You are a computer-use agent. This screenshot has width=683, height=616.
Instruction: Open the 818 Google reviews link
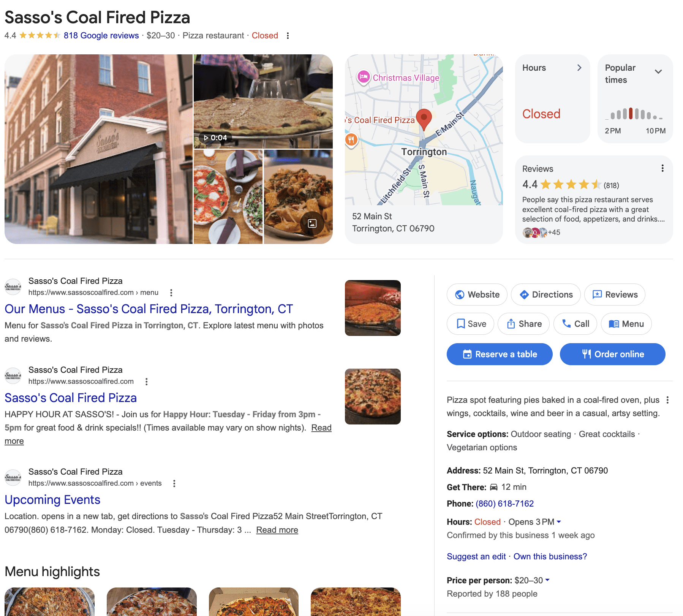tap(101, 36)
